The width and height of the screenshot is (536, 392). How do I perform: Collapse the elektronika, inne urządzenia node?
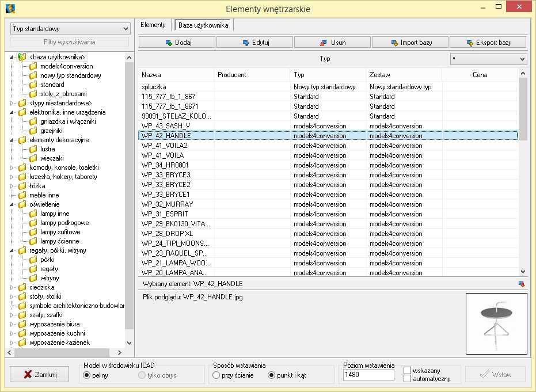pyautogui.click(x=12, y=112)
